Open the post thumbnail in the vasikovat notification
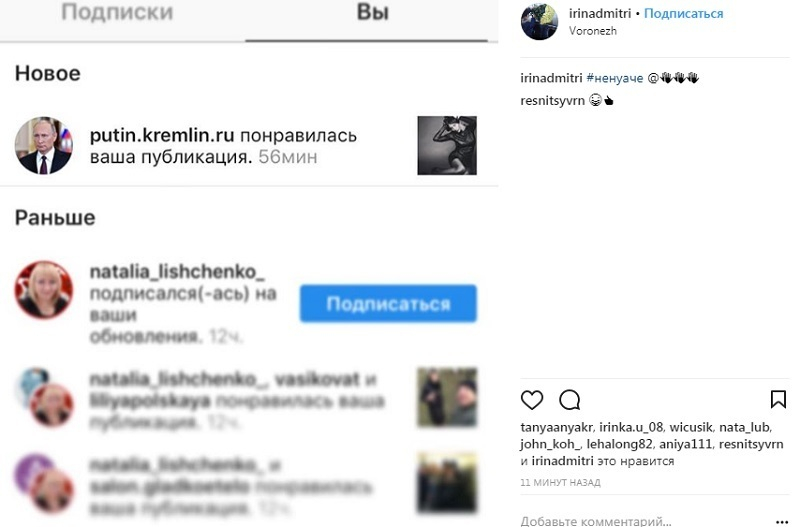The width and height of the screenshot is (800, 527). [x=447, y=397]
